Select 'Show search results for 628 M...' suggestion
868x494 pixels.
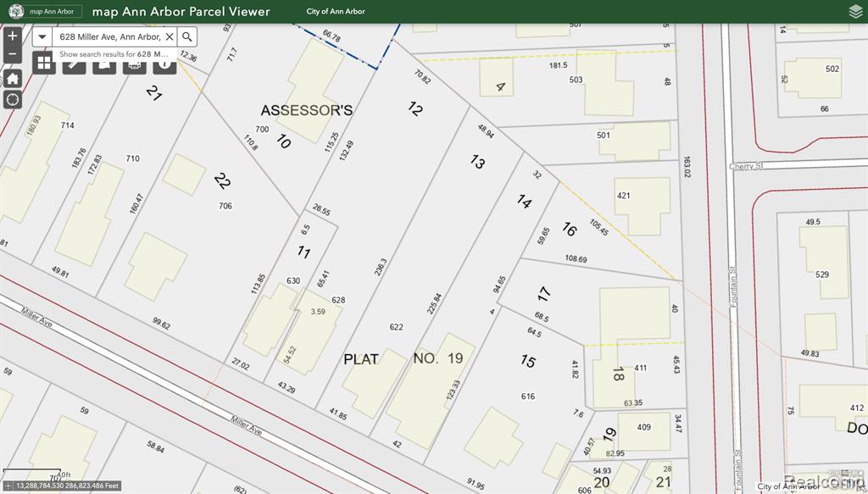114,54
